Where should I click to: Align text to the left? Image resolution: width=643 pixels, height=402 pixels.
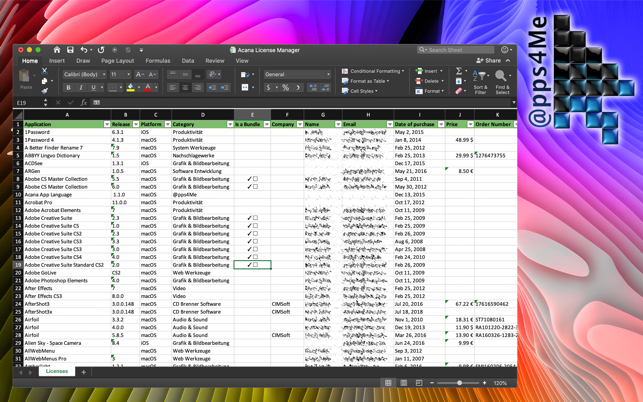(x=173, y=87)
